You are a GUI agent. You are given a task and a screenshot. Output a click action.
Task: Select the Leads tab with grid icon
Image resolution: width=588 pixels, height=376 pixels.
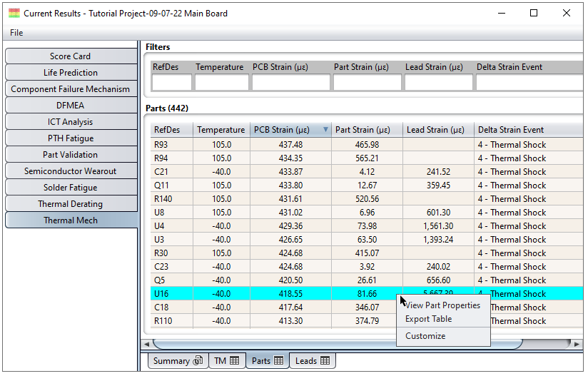pyautogui.click(x=313, y=361)
